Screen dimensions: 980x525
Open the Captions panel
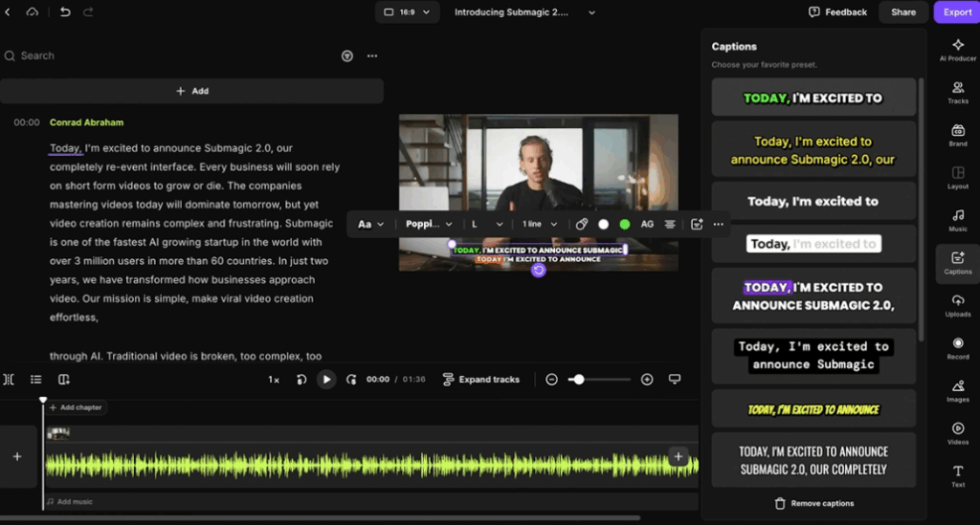[957, 263]
